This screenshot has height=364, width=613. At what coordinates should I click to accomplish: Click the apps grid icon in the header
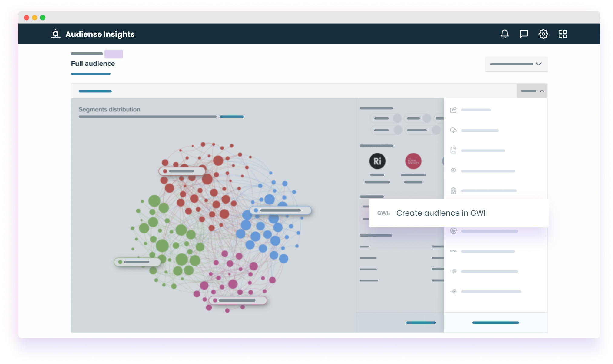pos(563,34)
